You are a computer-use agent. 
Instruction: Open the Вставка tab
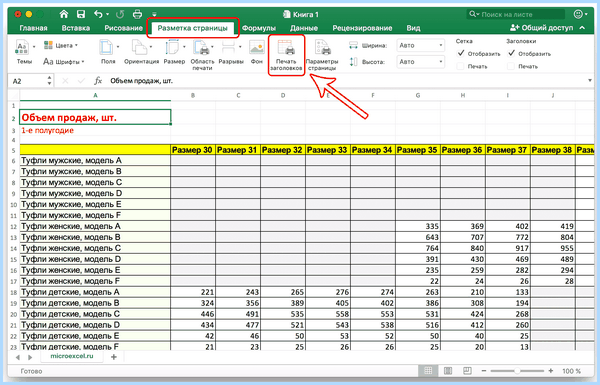[x=75, y=28]
